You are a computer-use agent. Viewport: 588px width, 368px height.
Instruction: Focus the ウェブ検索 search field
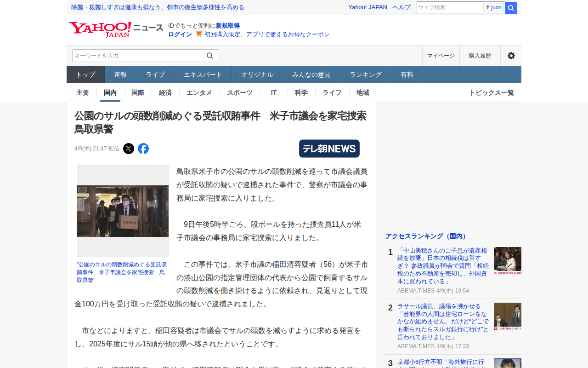point(450,7)
